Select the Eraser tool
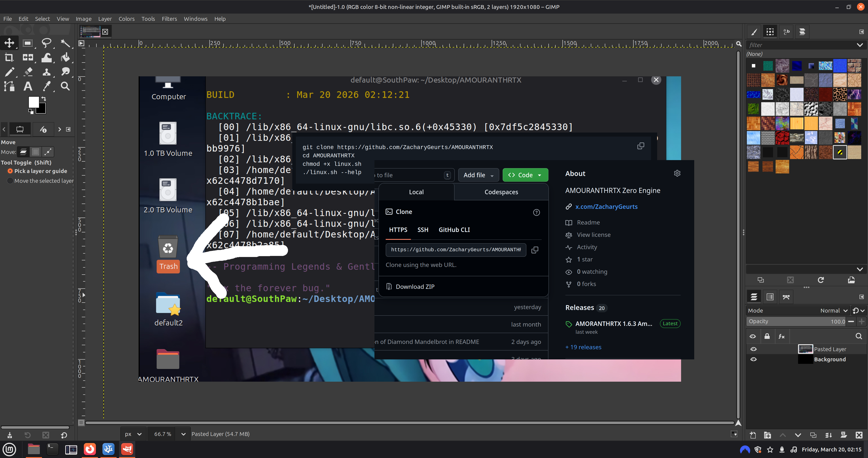 click(28, 72)
